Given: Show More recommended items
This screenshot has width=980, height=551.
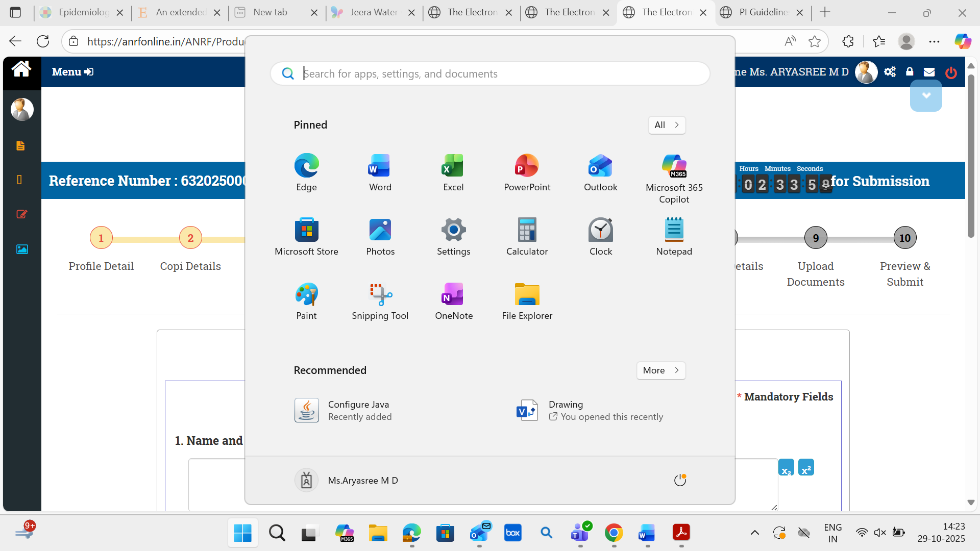Looking at the screenshot, I should (x=660, y=370).
